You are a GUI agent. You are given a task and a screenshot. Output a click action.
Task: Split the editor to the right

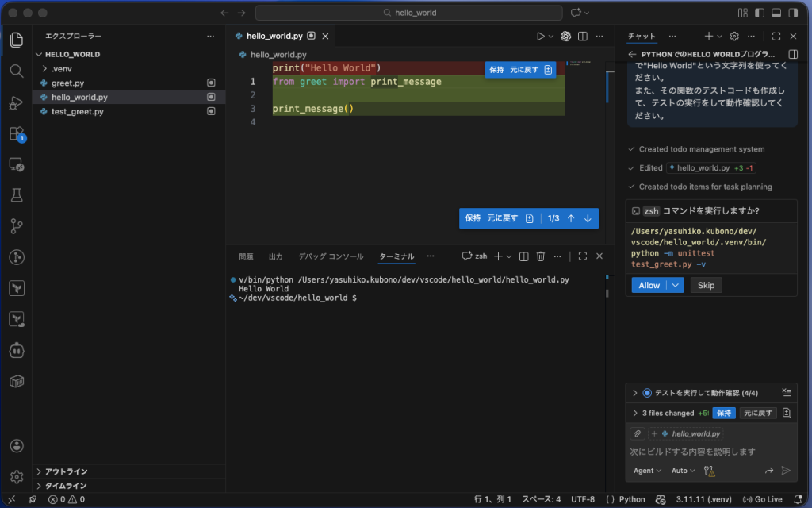(583, 36)
